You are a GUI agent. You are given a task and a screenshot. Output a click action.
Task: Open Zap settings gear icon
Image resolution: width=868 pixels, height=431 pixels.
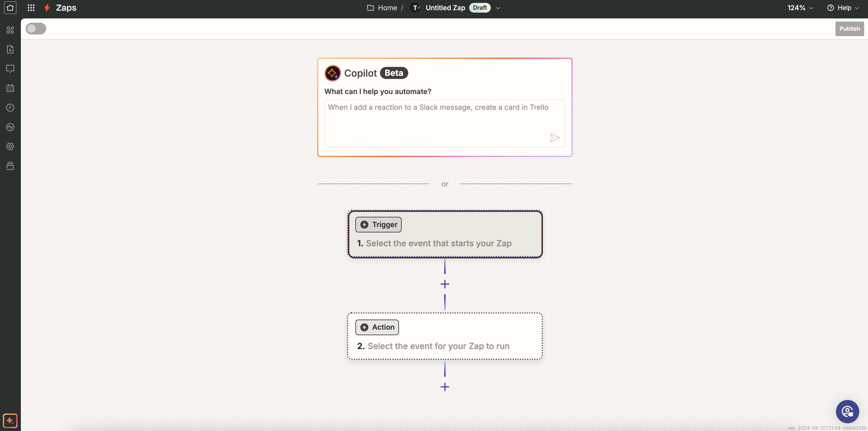click(10, 146)
